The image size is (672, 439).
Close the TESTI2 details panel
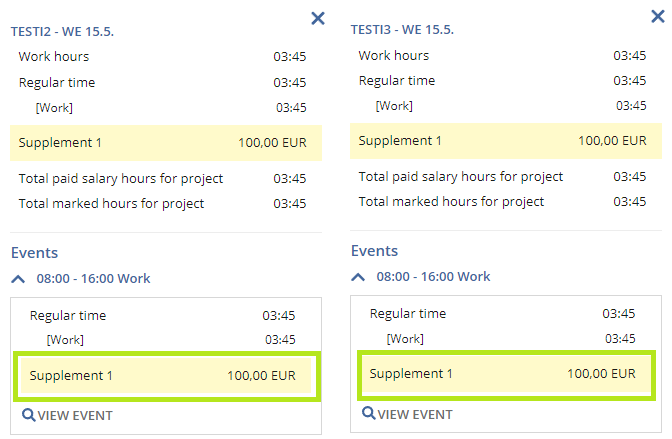[x=318, y=18]
